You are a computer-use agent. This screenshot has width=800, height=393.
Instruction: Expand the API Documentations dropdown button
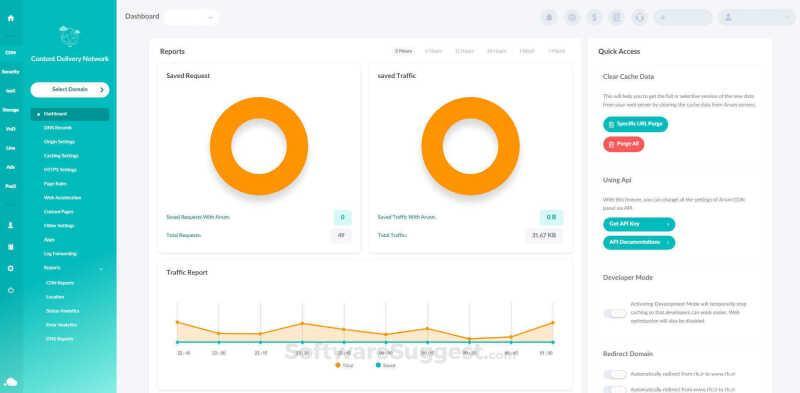639,242
